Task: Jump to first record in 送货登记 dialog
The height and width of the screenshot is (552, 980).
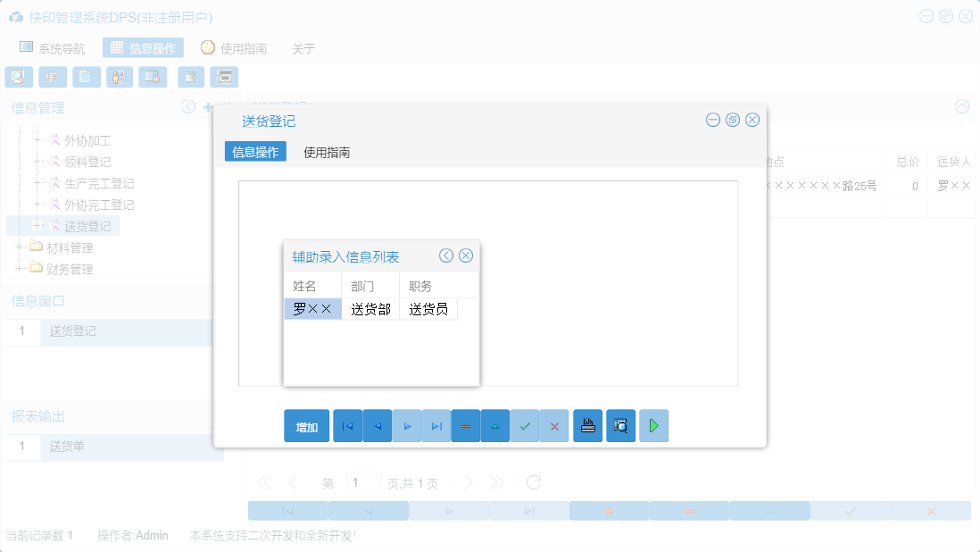Action: 347,426
